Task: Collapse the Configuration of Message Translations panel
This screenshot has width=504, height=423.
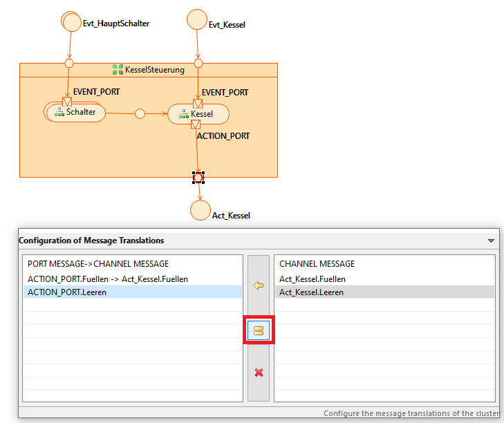Action: (491, 241)
